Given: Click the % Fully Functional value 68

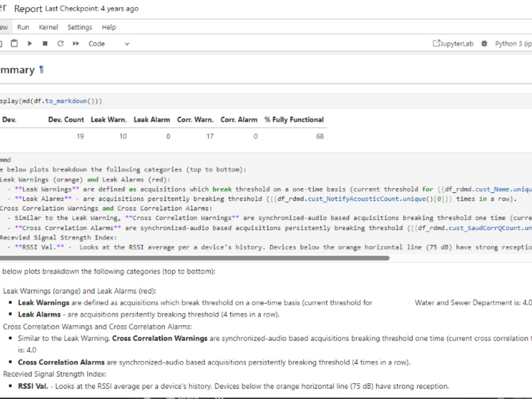Looking at the screenshot, I should pos(320,136).
